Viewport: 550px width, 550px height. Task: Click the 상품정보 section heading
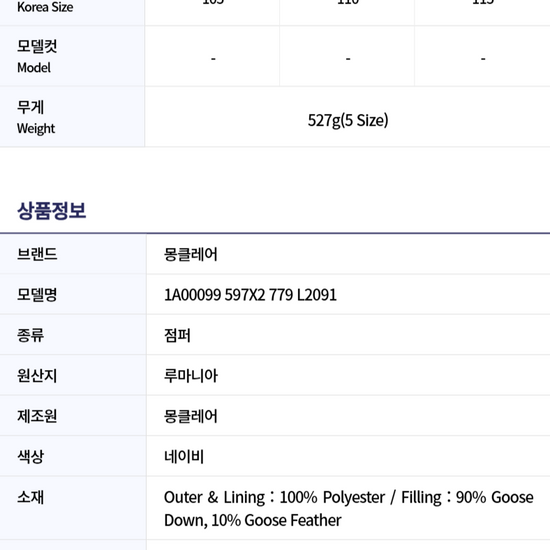point(52,211)
